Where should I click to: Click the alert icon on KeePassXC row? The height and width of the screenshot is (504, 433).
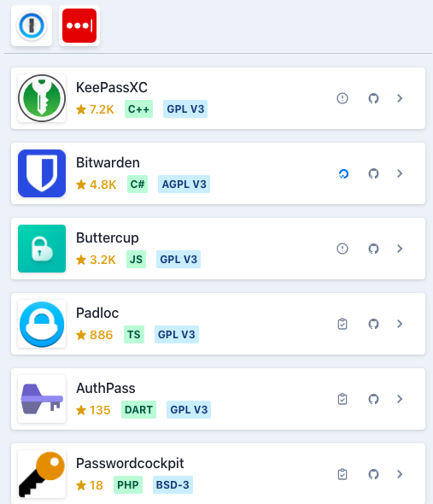[342, 98]
